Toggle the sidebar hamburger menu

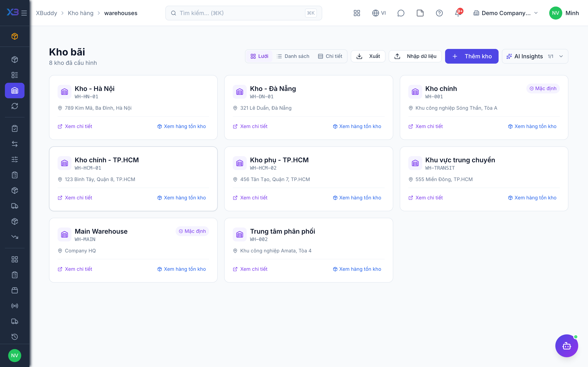(24, 13)
